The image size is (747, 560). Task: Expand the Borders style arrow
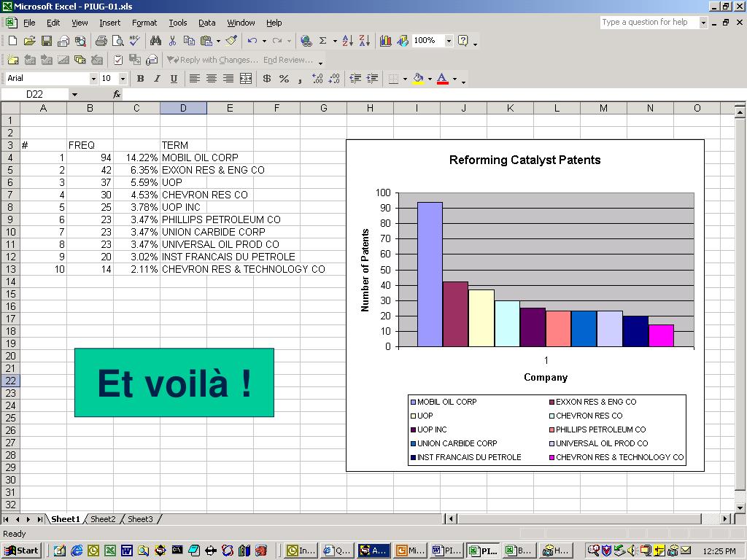405,79
